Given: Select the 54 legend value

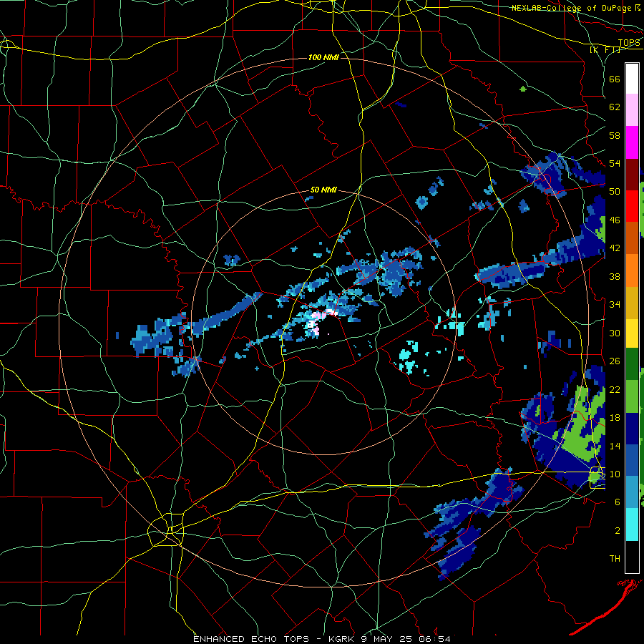Looking at the screenshot, I should [x=615, y=163].
